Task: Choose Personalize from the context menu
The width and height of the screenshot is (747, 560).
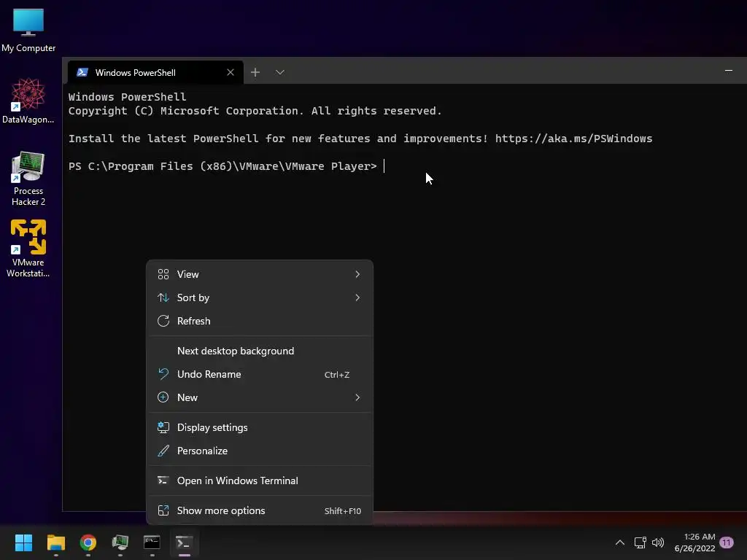Action: pyautogui.click(x=260, y=451)
